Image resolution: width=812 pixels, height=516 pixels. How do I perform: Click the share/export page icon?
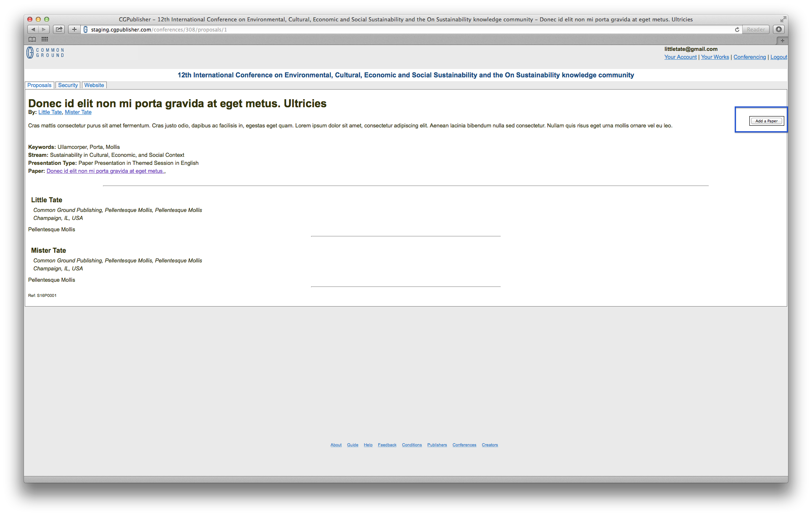tap(59, 29)
